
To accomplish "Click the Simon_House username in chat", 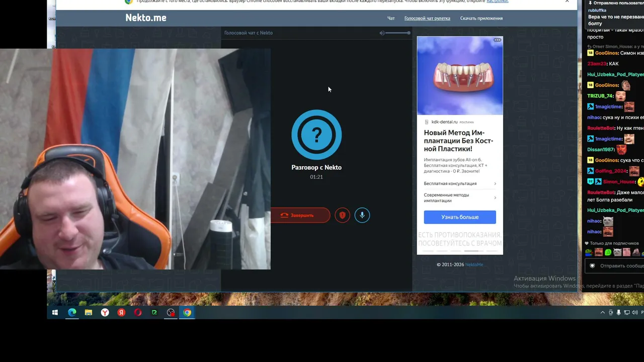I will click(x=619, y=182).
